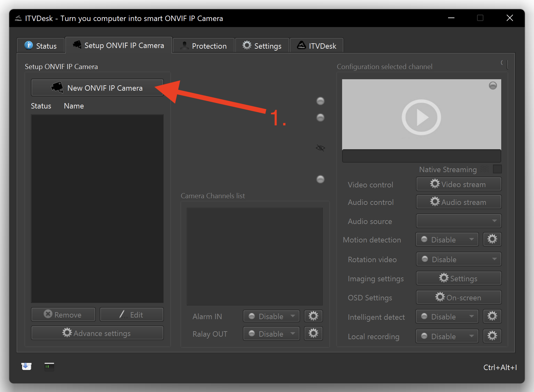Viewport: 534px width, 392px height.
Task: Open the New ONVIF IP Camera dialog
Action: (x=97, y=88)
